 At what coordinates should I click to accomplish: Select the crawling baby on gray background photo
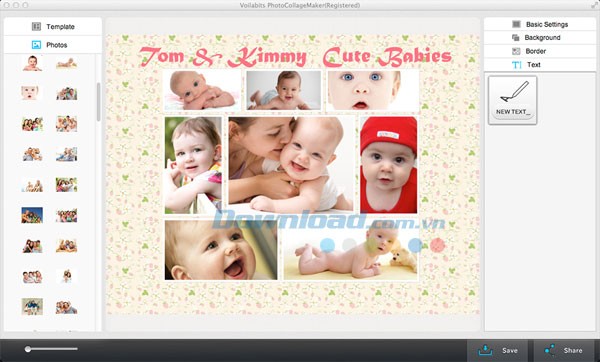coord(284,90)
